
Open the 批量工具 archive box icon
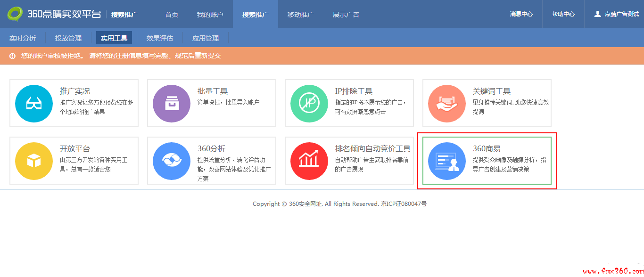click(x=172, y=104)
